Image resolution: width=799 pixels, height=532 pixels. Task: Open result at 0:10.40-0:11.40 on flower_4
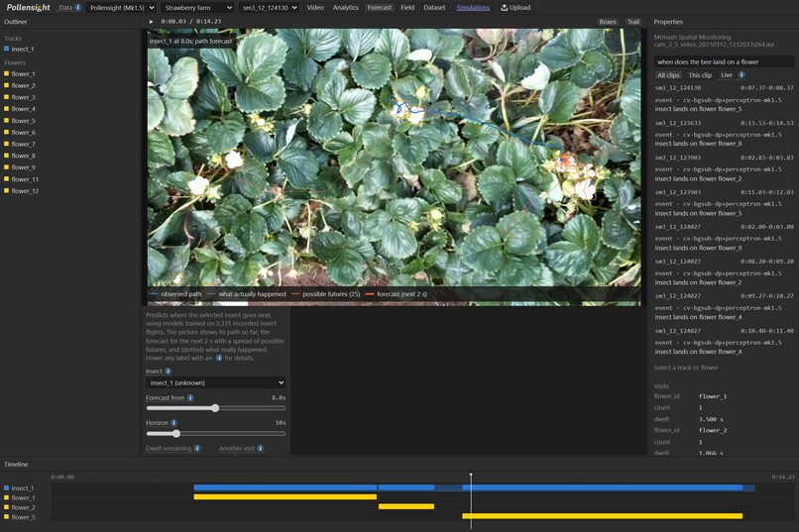point(724,341)
